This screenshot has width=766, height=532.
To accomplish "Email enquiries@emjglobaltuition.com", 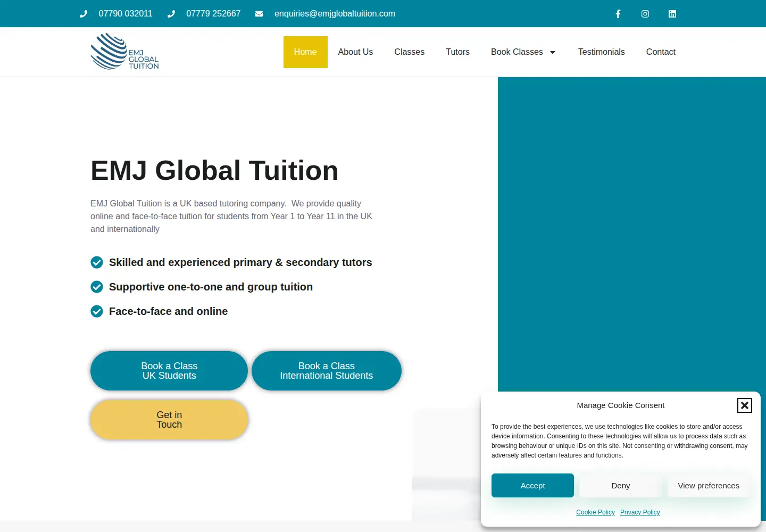I will pyautogui.click(x=335, y=14).
